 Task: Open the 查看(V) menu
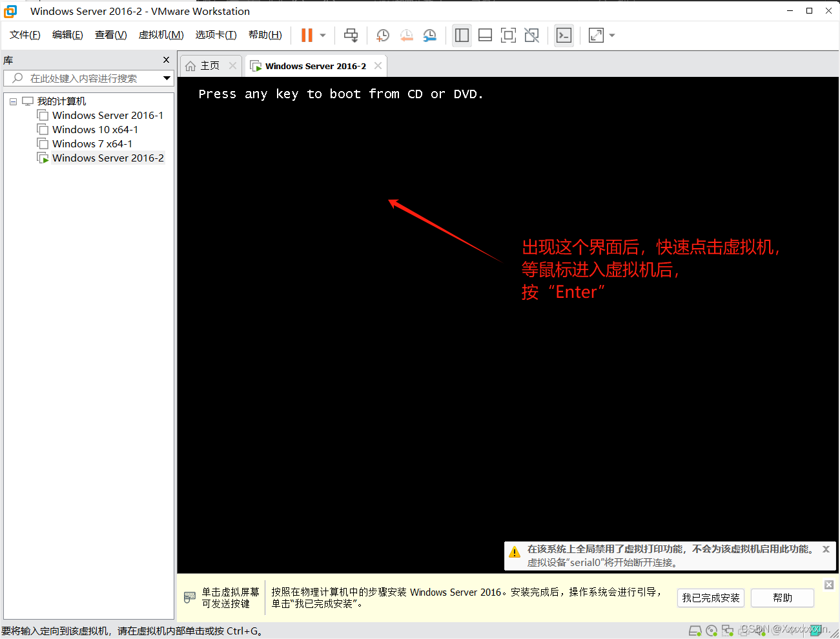(111, 35)
